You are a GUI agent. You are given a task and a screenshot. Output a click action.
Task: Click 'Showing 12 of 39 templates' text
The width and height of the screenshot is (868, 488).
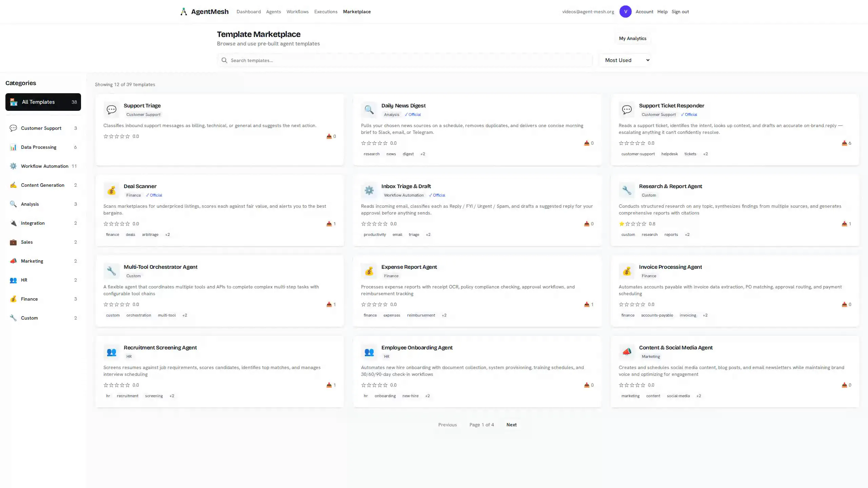tap(125, 84)
